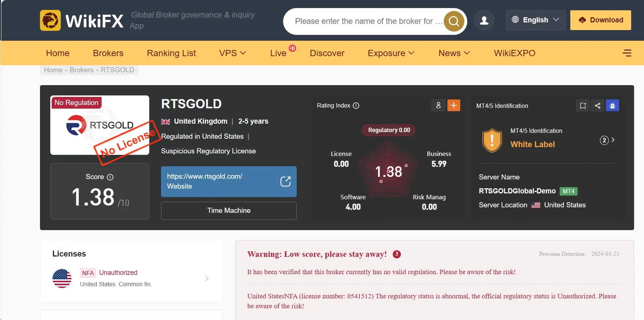This screenshot has height=320, width=644.
Task: Click the Download cloud icon
Action: 582,20
